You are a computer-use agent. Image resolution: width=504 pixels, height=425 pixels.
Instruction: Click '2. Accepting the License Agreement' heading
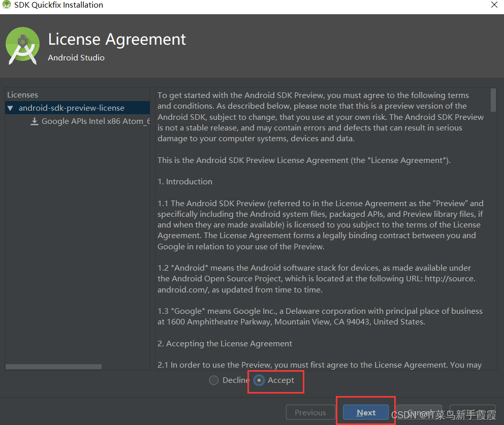point(225,344)
